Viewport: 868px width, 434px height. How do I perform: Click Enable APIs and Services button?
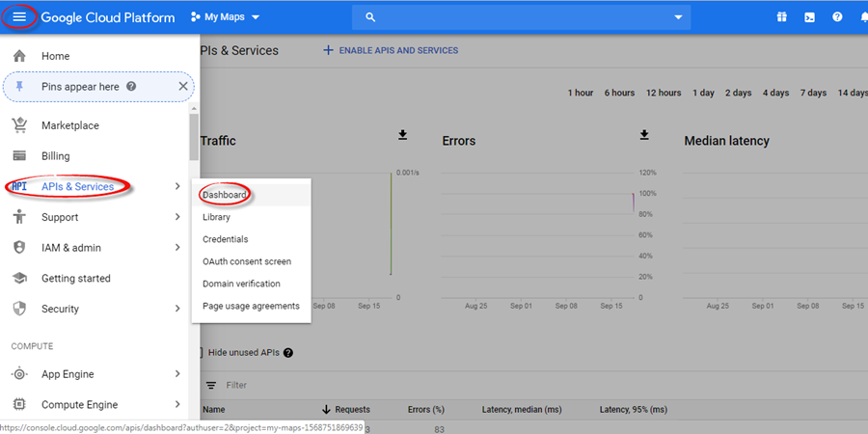[391, 50]
